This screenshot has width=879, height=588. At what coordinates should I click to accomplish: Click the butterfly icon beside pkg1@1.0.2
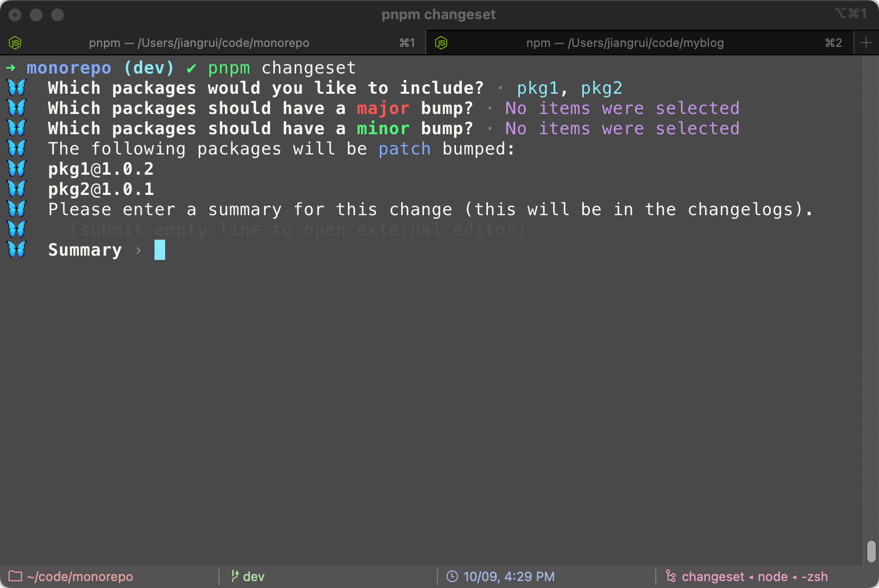pos(17,168)
